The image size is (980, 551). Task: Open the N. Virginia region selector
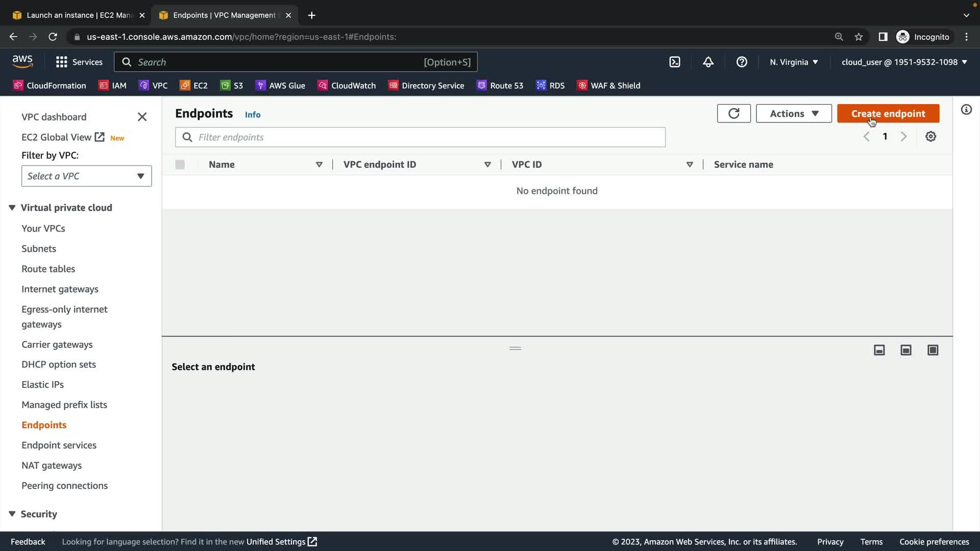point(794,62)
